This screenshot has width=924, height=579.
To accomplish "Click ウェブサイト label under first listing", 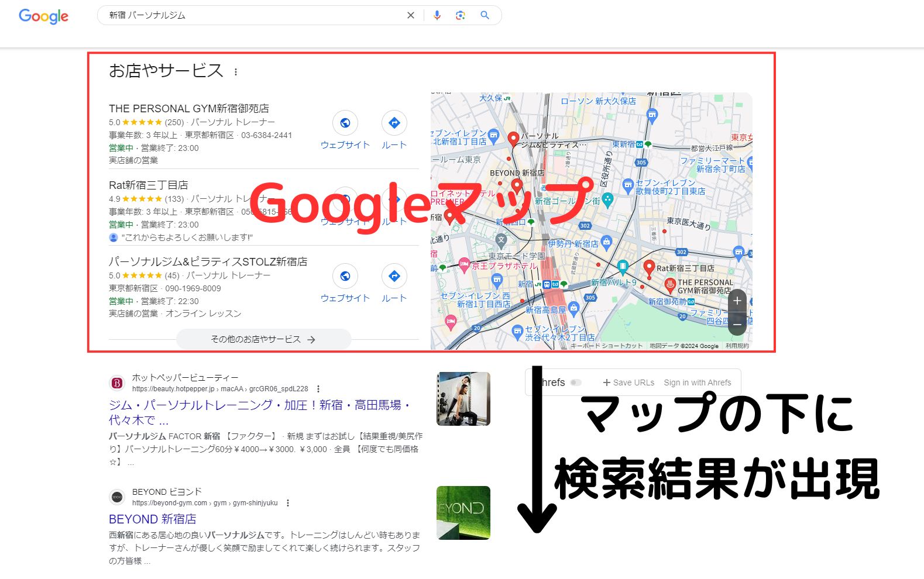I will pos(345,145).
